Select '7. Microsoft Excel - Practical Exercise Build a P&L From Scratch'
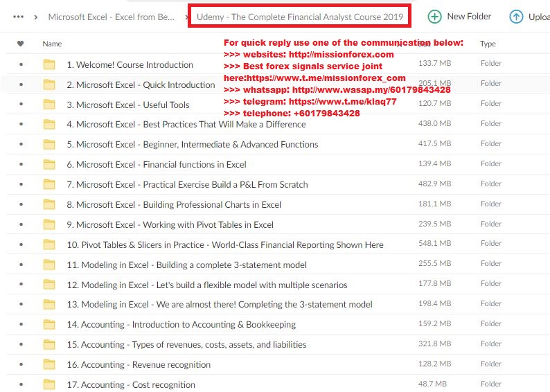 point(187,184)
